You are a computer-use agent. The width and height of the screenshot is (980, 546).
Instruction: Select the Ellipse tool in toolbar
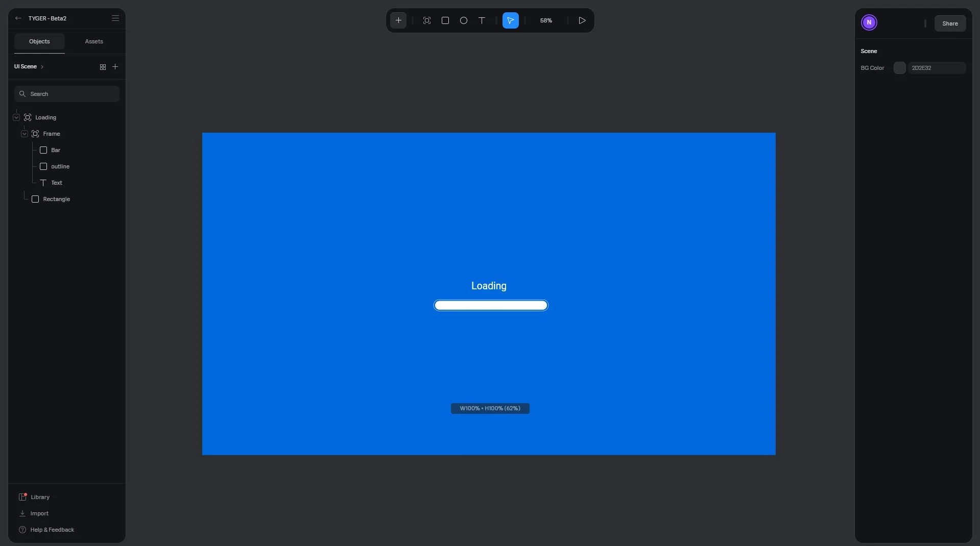click(x=464, y=20)
